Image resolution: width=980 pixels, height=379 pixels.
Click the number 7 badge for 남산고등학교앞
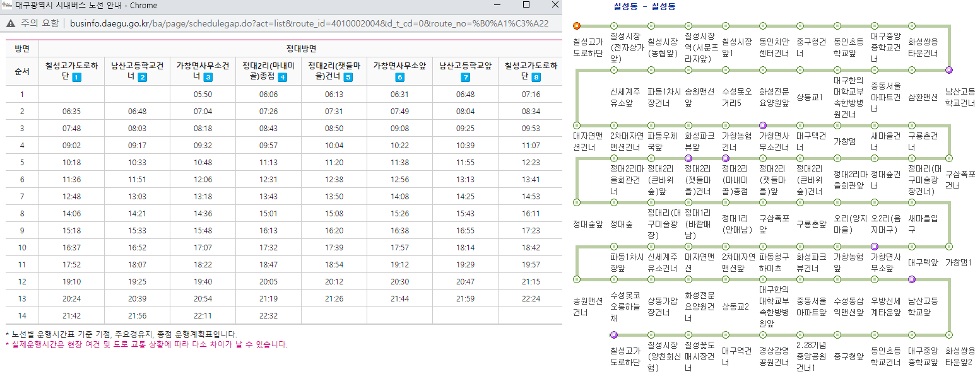466,78
